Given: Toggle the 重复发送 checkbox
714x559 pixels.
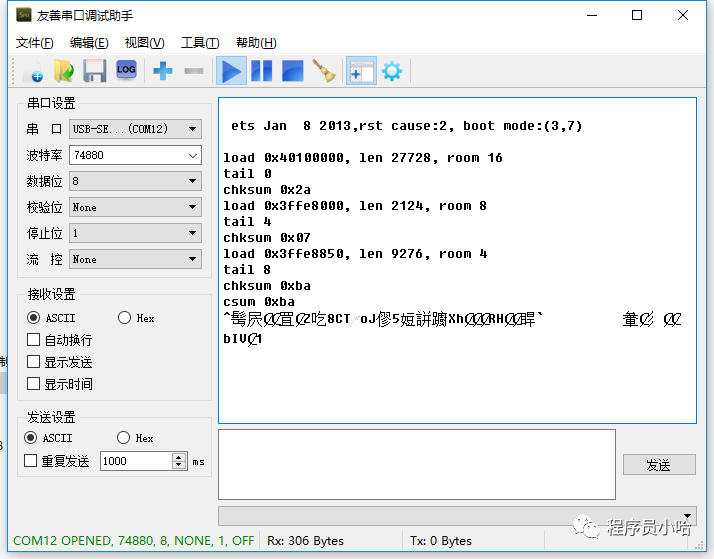Looking at the screenshot, I should [31, 461].
